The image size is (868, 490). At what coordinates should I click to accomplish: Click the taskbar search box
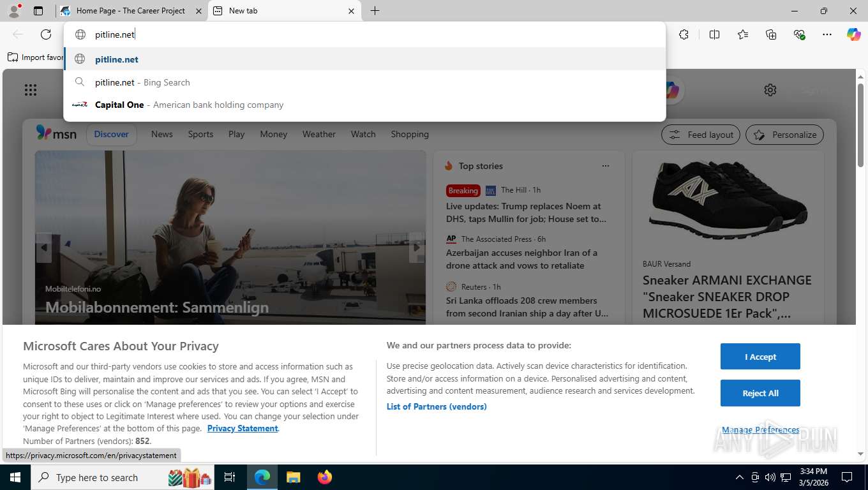(x=123, y=477)
